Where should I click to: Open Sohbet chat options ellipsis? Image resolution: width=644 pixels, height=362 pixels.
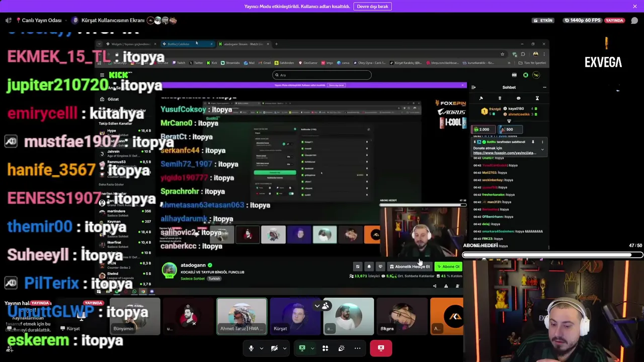[x=544, y=87]
